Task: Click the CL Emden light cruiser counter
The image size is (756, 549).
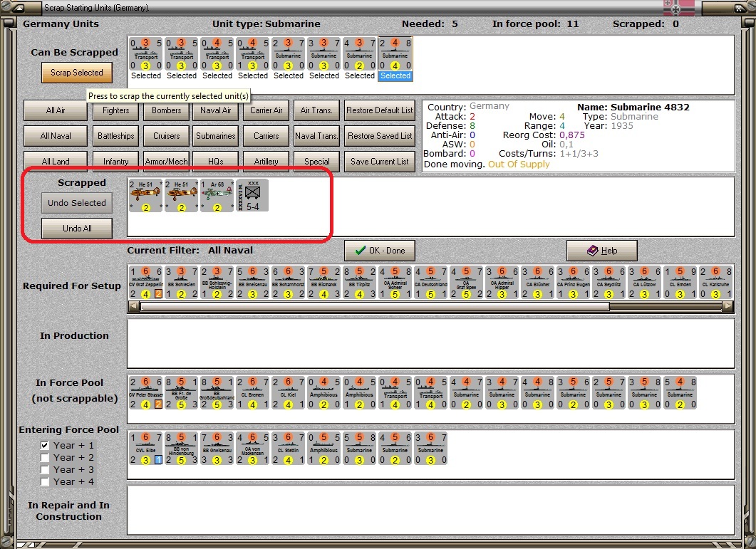Action: pyautogui.click(x=680, y=283)
